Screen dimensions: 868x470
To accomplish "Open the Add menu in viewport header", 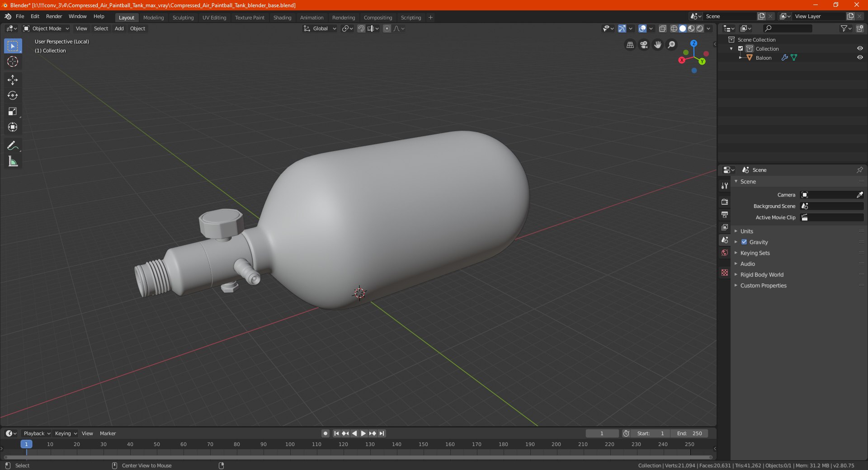I will pos(119,28).
